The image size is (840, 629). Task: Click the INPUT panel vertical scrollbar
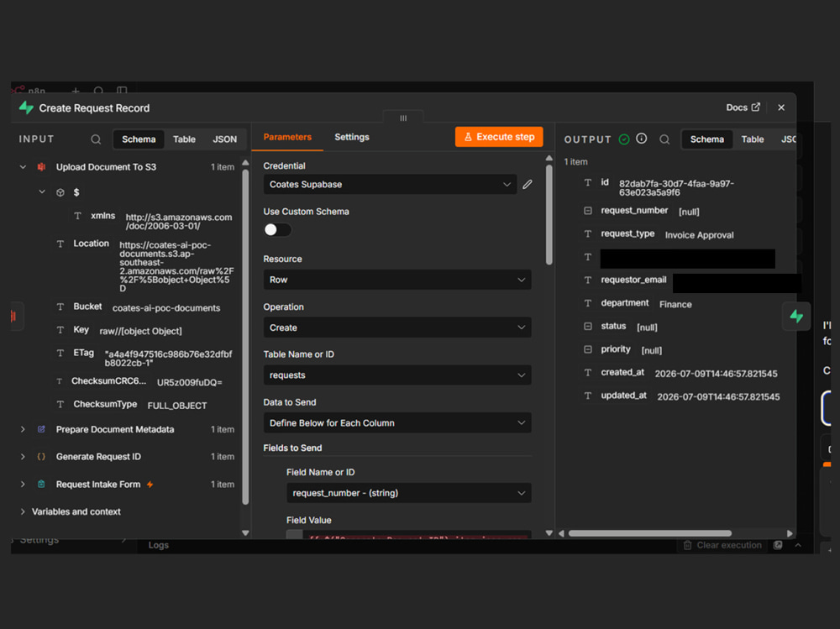(245, 338)
